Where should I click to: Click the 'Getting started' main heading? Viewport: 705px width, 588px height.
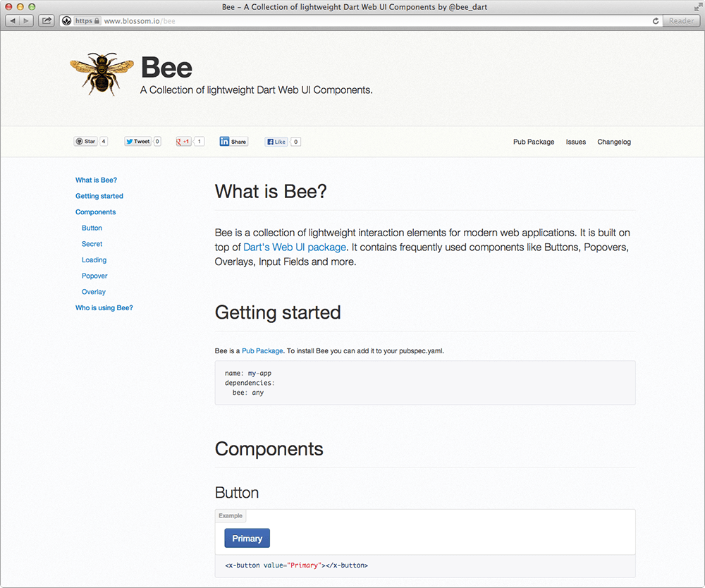[x=277, y=312]
